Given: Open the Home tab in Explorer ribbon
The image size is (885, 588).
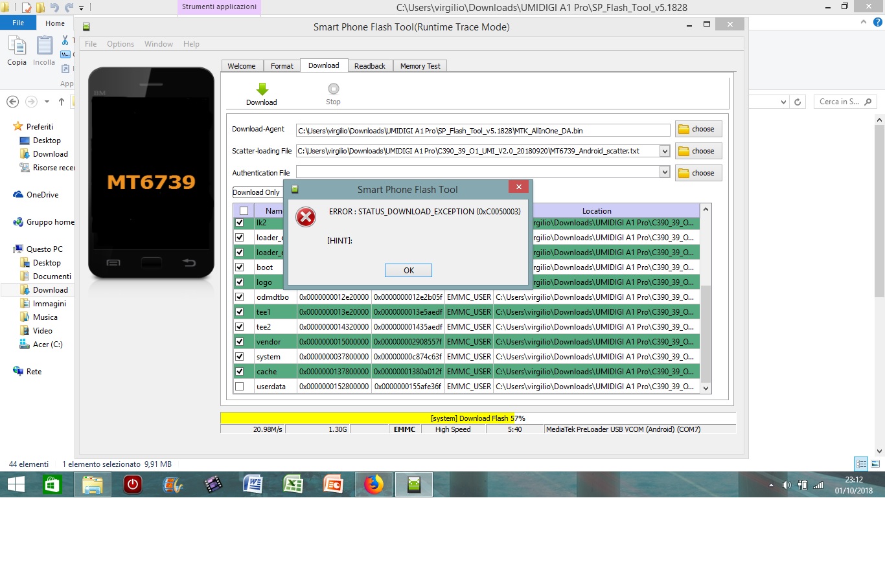Looking at the screenshot, I should 55,23.
